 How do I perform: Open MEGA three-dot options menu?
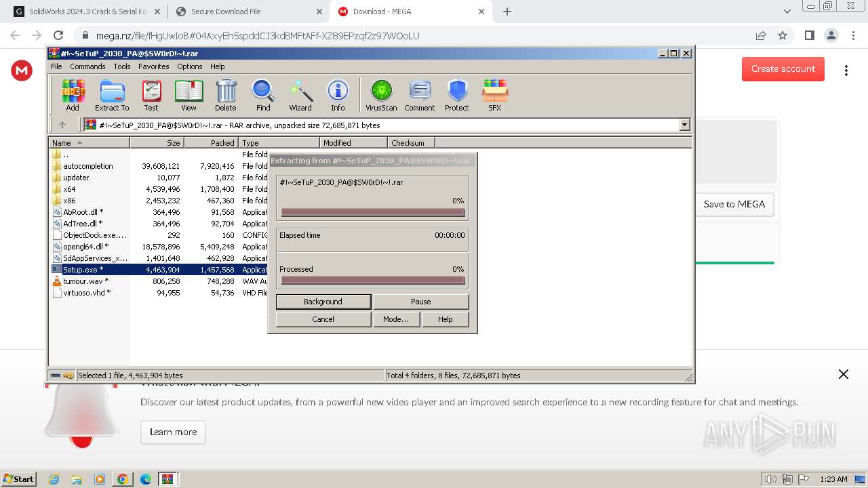(x=846, y=70)
